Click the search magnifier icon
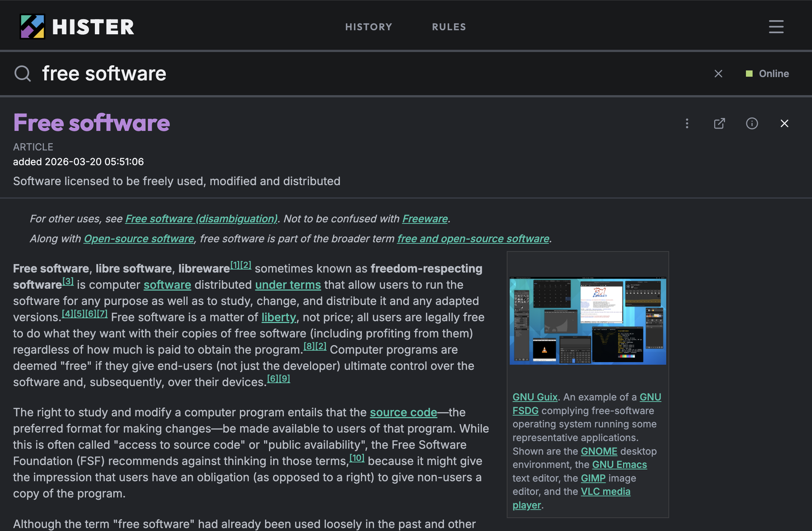812x531 pixels. coord(22,74)
